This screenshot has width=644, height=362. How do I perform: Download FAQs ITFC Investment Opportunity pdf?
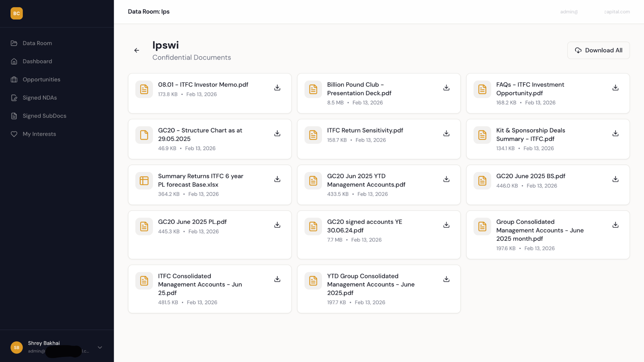point(615,88)
